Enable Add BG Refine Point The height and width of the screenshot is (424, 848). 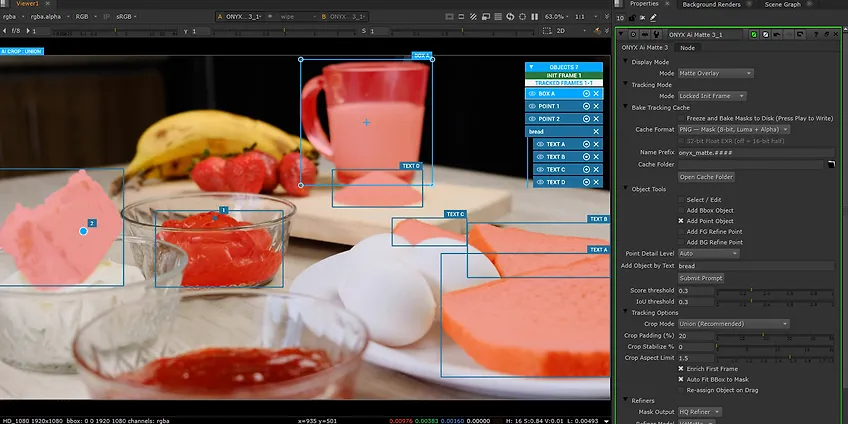(x=681, y=242)
